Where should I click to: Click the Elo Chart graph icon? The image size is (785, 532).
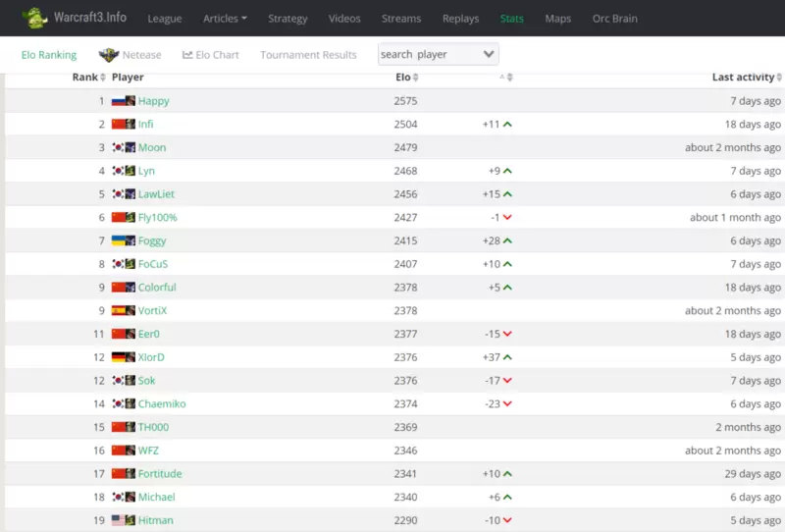[187, 55]
